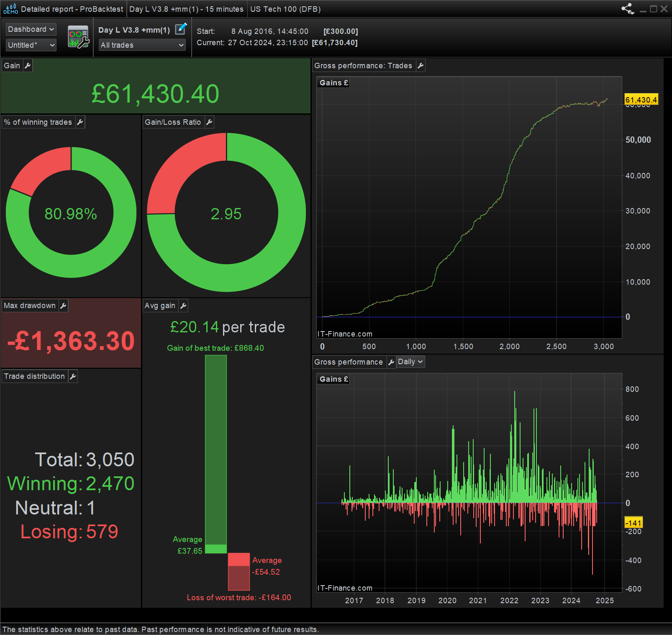Viewport: 672px width, 635px height.
Task: Open wrench settings beside the Daily dropdown
Action: click(x=391, y=362)
